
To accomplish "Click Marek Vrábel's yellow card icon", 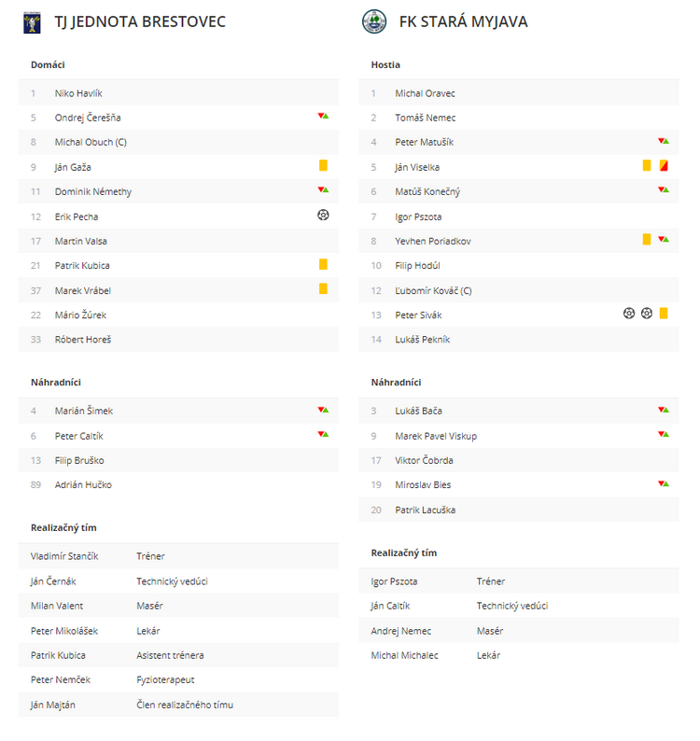I will click(323, 288).
